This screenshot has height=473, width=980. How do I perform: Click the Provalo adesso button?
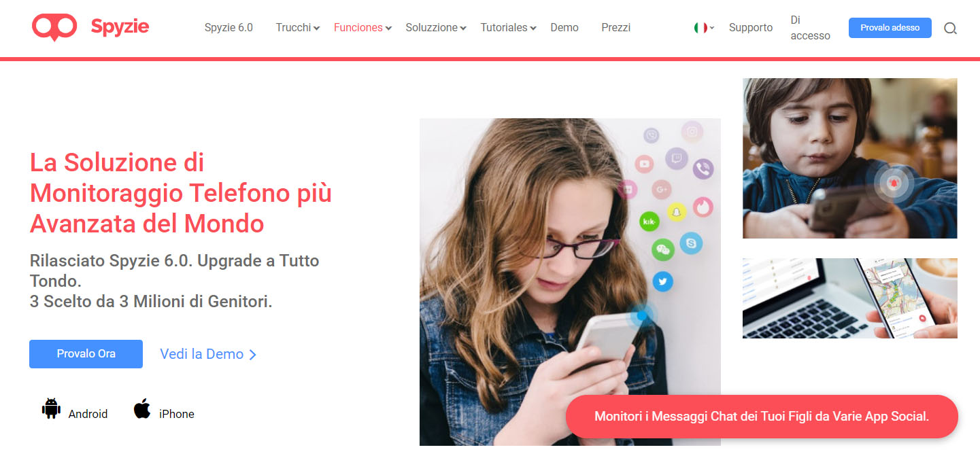coord(890,28)
